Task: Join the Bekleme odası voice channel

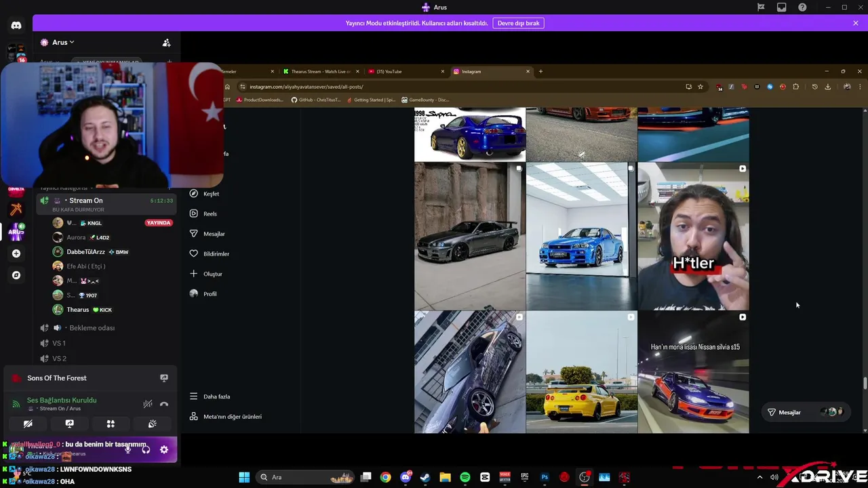Action: pos(92,327)
